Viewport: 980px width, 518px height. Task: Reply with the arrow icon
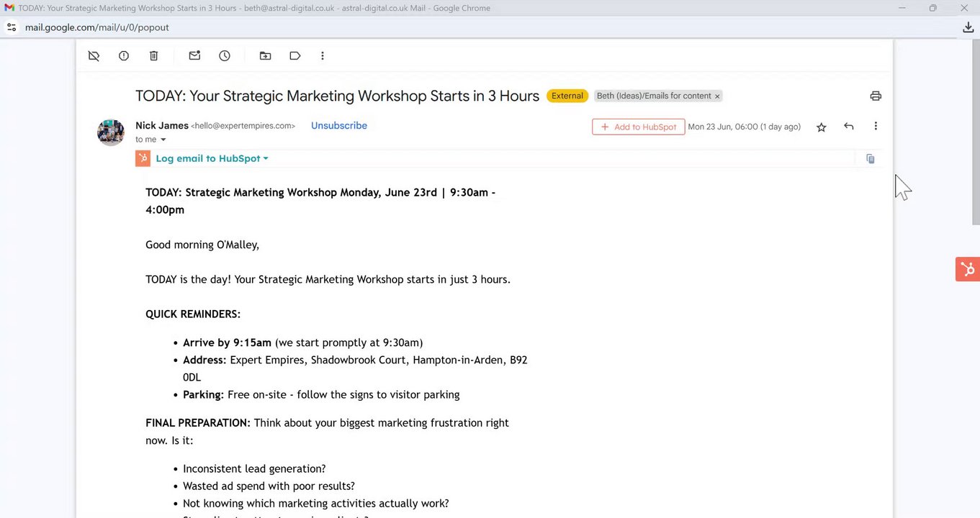(x=849, y=127)
